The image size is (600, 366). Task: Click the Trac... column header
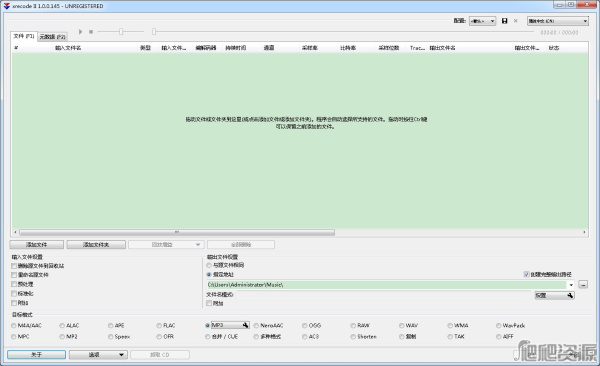[417, 48]
